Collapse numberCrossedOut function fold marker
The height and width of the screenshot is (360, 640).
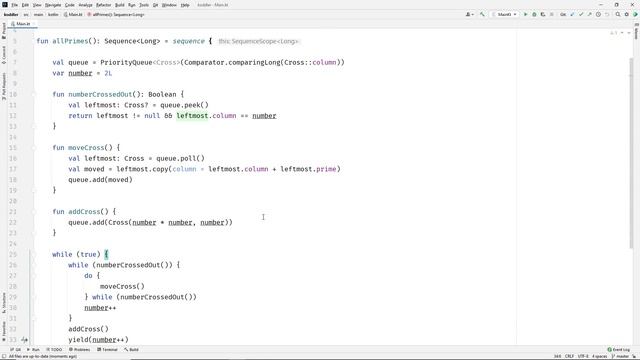pos(34,94)
